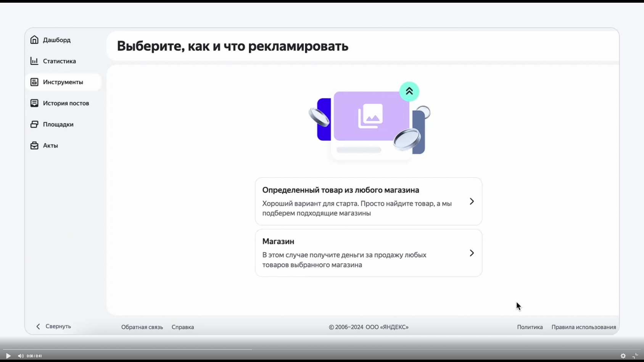
Task: Open Справка footer link
Action: [x=183, y=327]
